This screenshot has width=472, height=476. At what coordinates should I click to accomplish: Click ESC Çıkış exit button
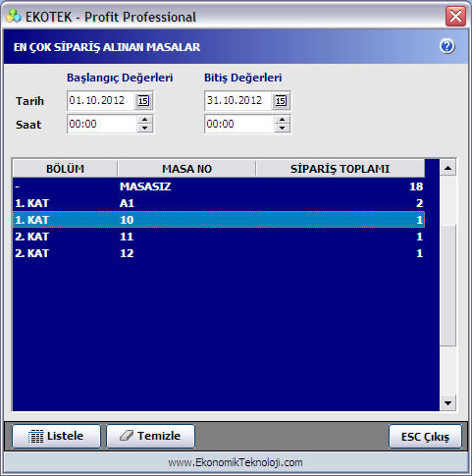coord(425,436)
